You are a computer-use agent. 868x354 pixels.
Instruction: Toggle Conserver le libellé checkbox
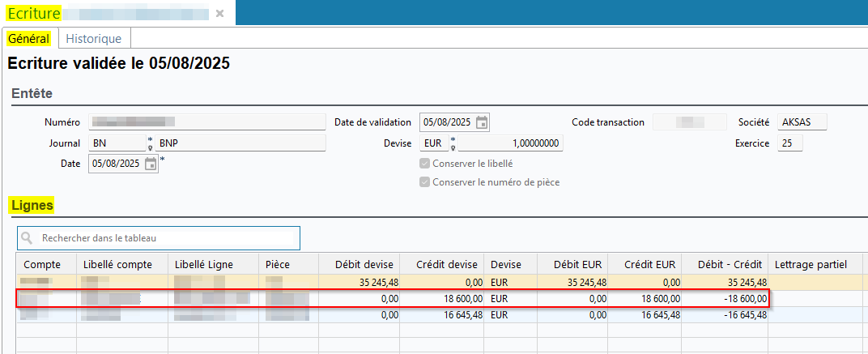click(425, 164)
